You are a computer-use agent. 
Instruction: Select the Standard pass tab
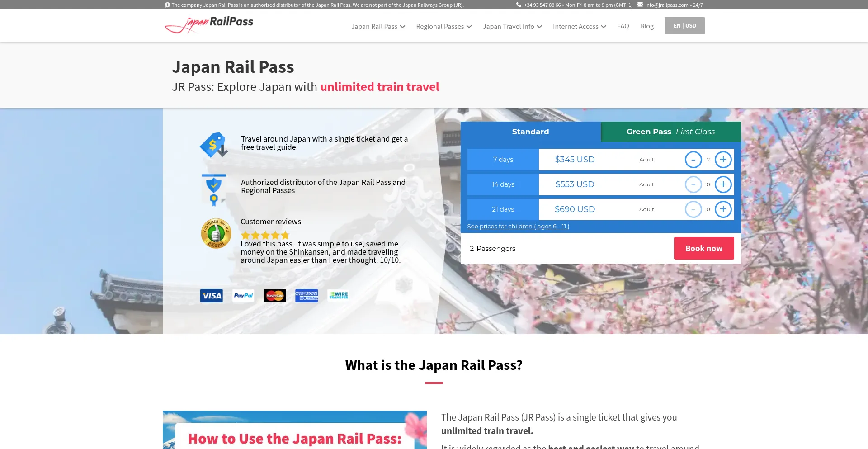click(x=530, y=132)
